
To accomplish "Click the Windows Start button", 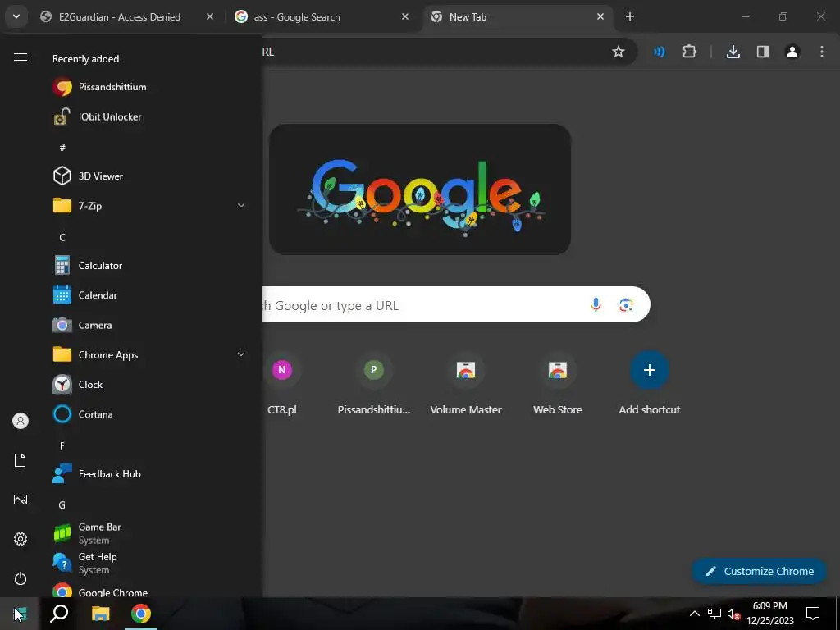I will pyautogui.click(x=20, y=614).
